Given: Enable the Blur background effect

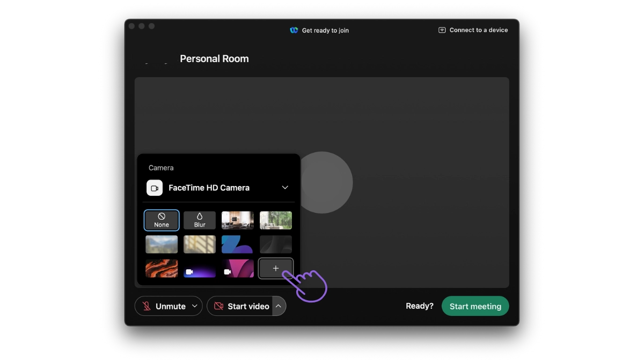Looking at the screenshot, I should pos(199,220).
